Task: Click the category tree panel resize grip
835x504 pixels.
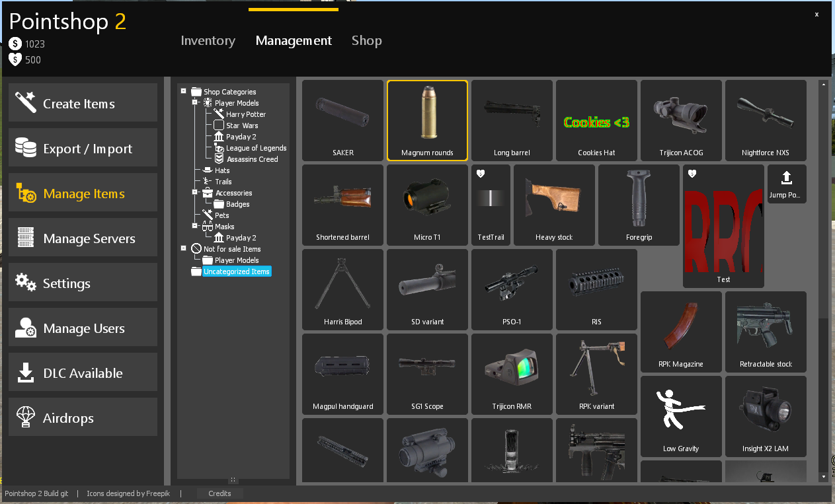Action: coord(233,480)
